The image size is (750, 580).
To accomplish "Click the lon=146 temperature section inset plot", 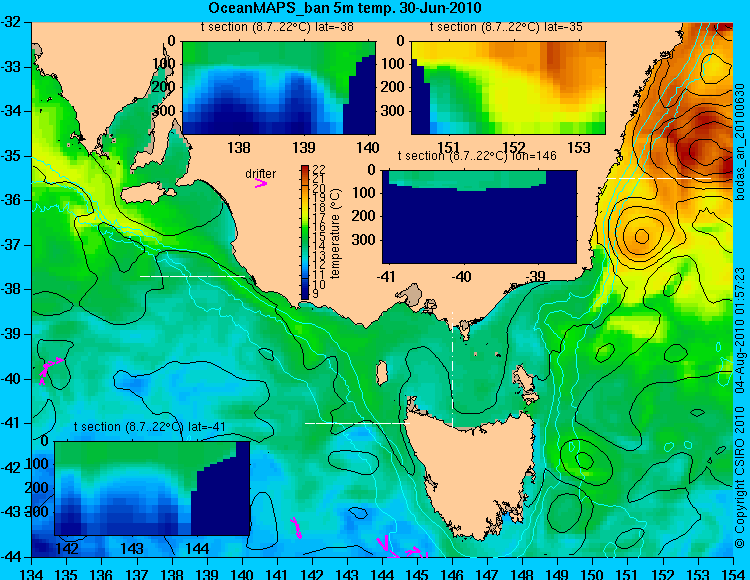I will (x=479, y=217).
